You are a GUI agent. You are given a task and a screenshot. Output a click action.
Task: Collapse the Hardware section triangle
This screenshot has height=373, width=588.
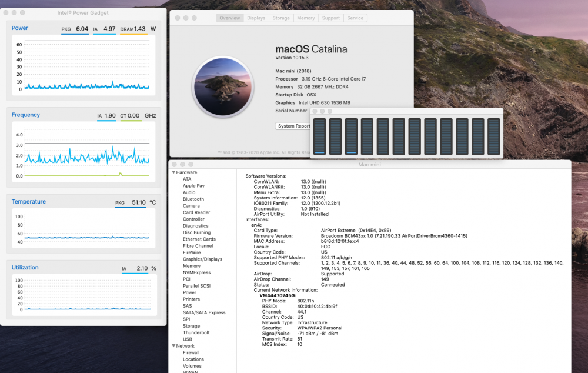tap(173, 172)
